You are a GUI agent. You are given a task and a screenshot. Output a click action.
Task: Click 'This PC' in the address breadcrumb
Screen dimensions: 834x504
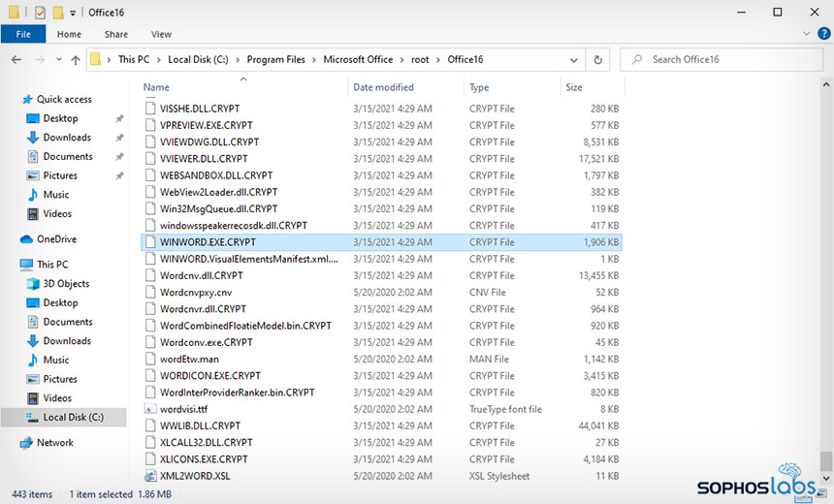pyautogui.click(x=134, y=59)
